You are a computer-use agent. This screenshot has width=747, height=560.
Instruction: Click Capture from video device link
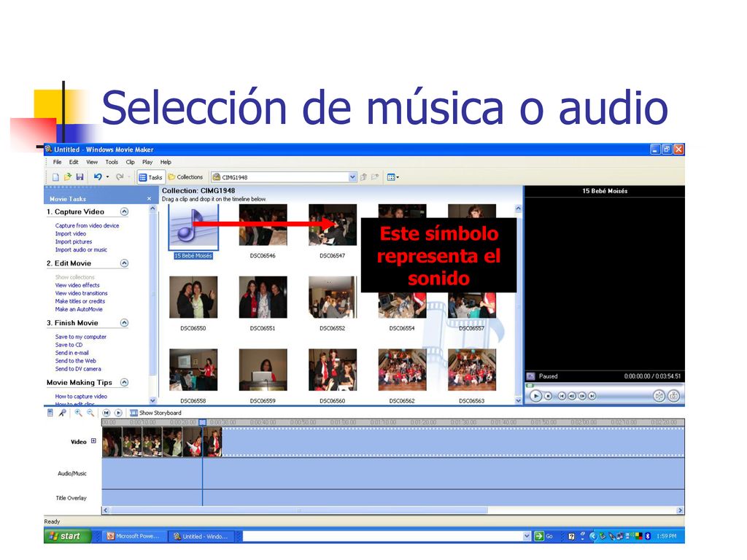(88, 226)
